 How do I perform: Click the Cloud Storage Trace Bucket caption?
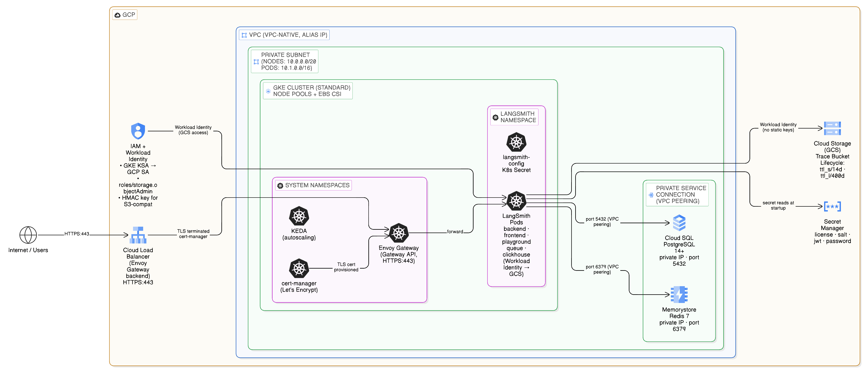pos(832,160)
